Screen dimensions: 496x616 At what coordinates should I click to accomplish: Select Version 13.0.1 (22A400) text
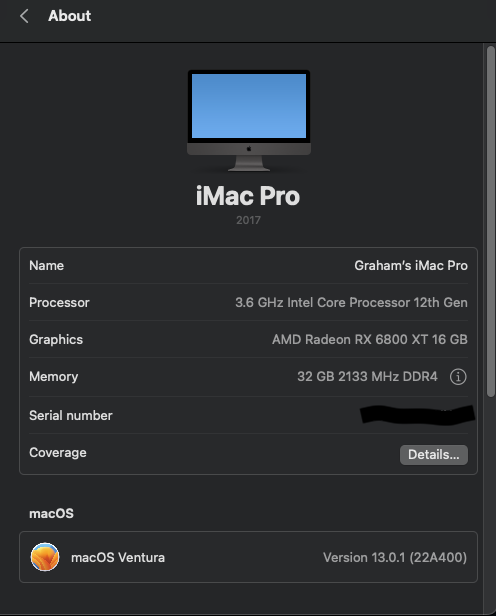point(395,557)
